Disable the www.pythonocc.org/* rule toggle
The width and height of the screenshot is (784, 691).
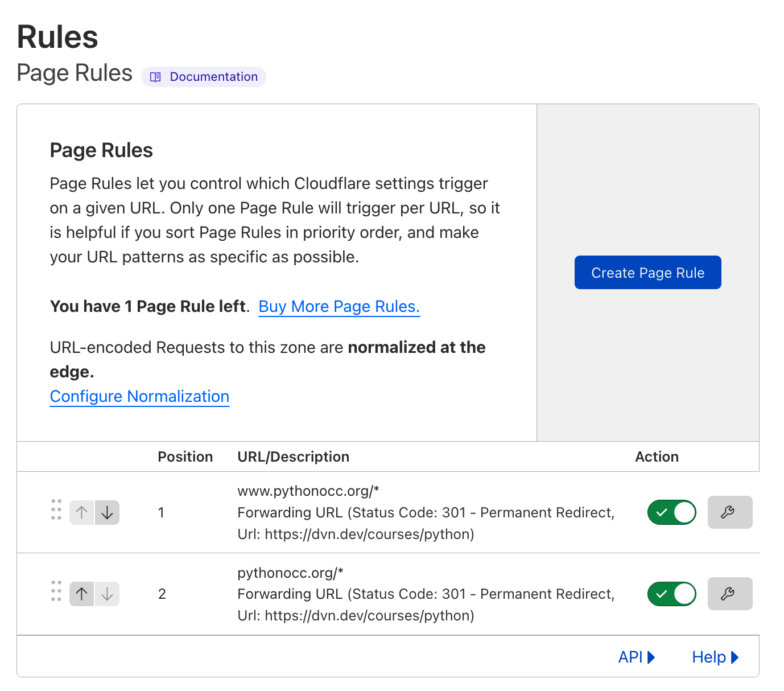point(672,512)
